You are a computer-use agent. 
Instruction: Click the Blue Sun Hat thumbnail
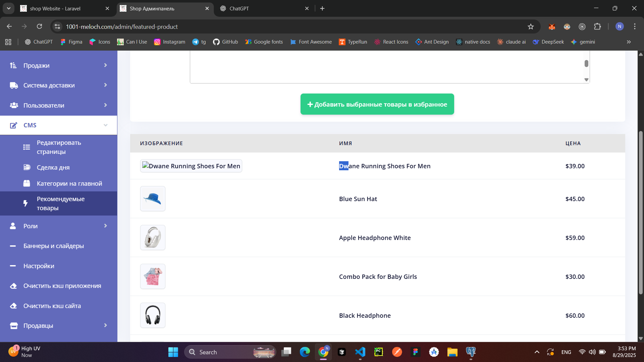(x=153, y=199)
